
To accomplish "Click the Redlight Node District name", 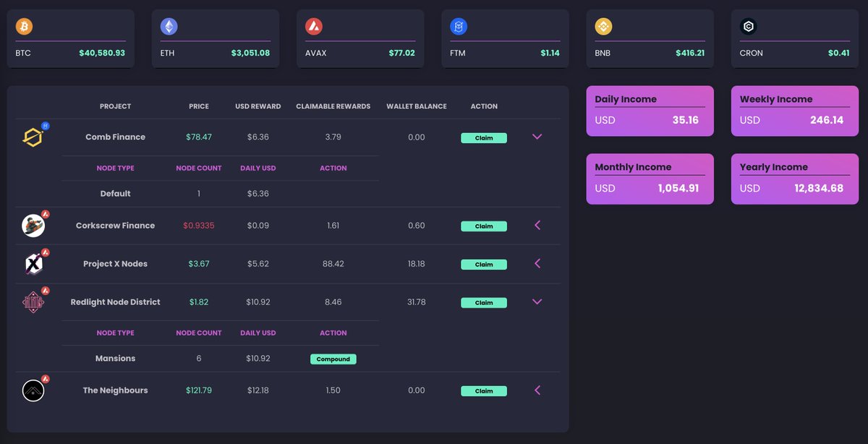I will (x=116, y=302).
